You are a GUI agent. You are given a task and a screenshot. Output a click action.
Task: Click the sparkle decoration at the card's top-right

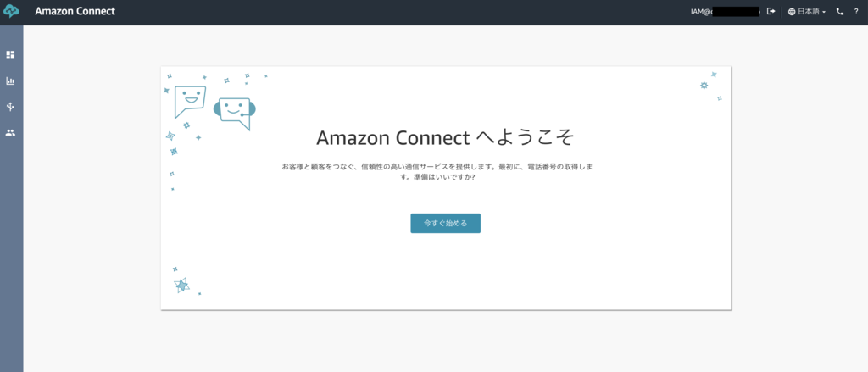704,86
